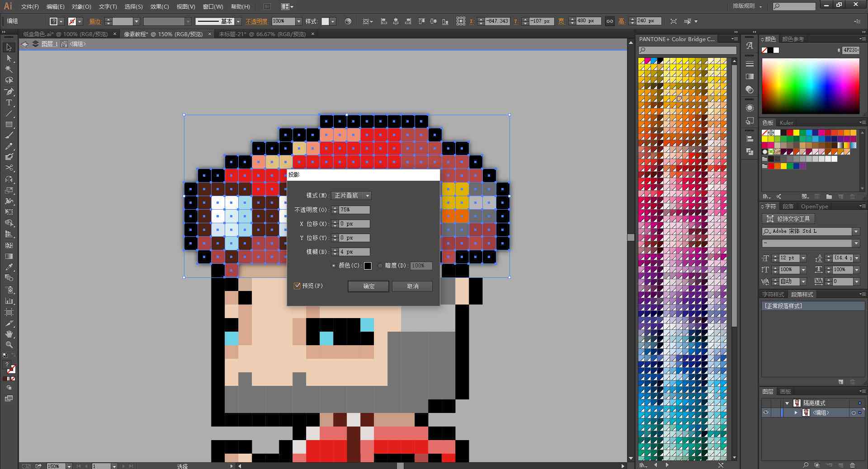
Task: Click the X 位移 offset field
Action: coord(354,224)
